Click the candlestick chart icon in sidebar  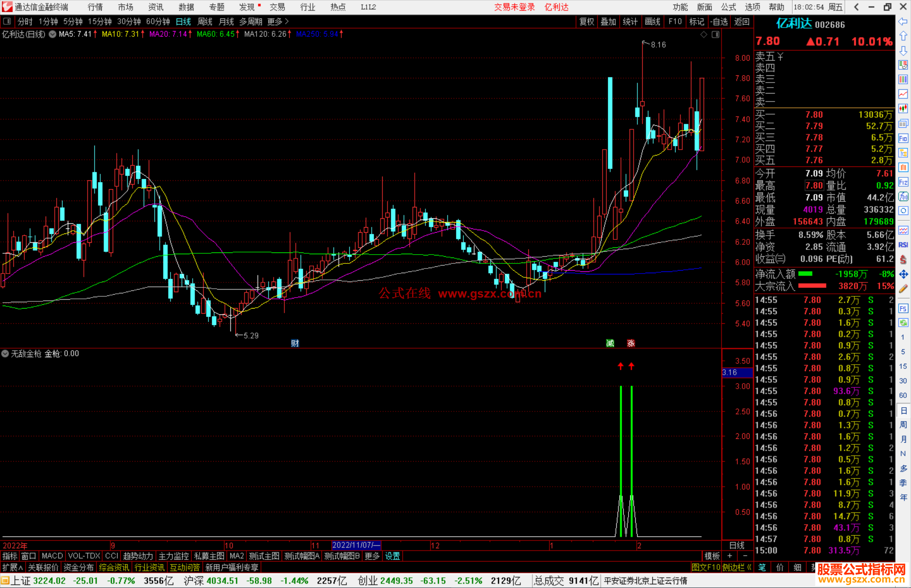(x=903, y=108)
